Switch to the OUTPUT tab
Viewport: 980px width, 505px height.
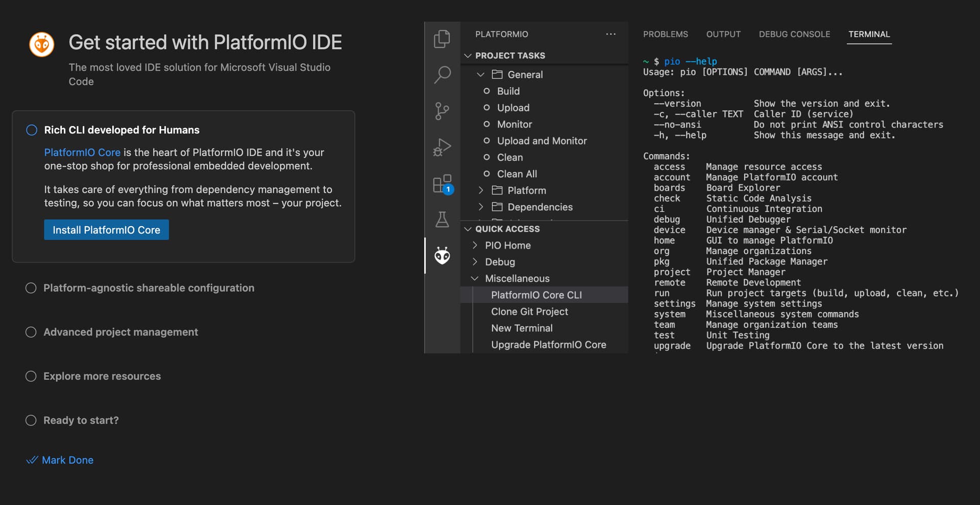(723, 34)
